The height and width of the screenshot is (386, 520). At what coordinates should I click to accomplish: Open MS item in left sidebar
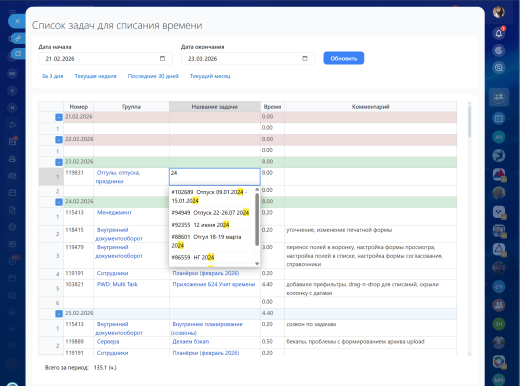12,73
